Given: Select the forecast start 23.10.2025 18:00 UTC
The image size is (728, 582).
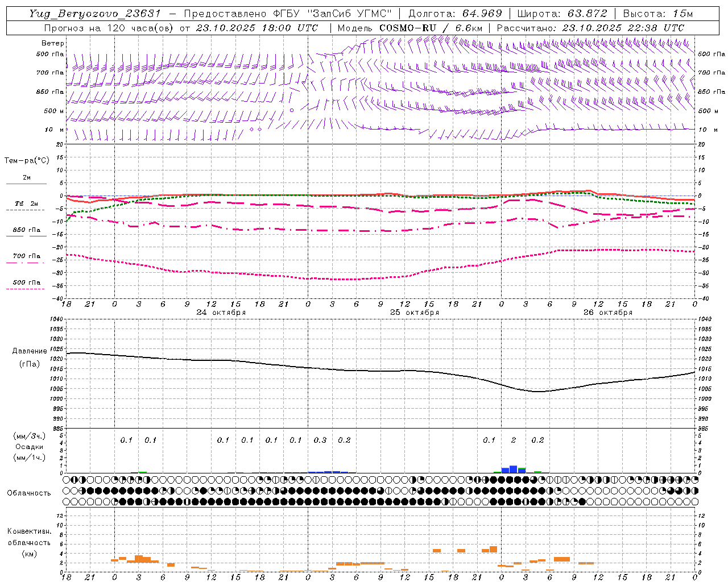Looking at the screenshot, I should tap(257, 28).
